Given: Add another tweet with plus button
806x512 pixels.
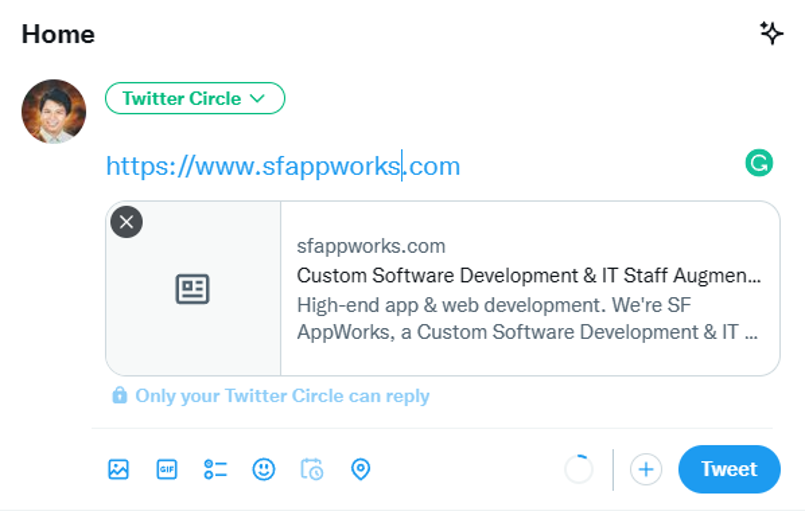Looking at the screenshot, I should pos(646,469).
